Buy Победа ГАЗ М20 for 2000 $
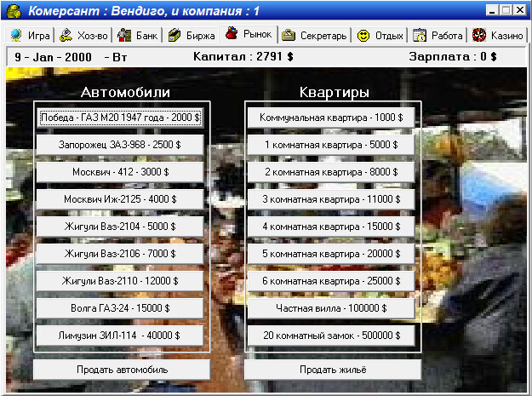Image resolution: width=532 pixels, height=396 pixels. click(x=120, y=118)
